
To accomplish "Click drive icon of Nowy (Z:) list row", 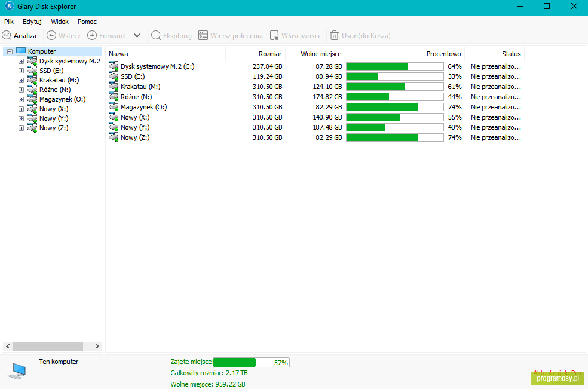I will point(114,137).
